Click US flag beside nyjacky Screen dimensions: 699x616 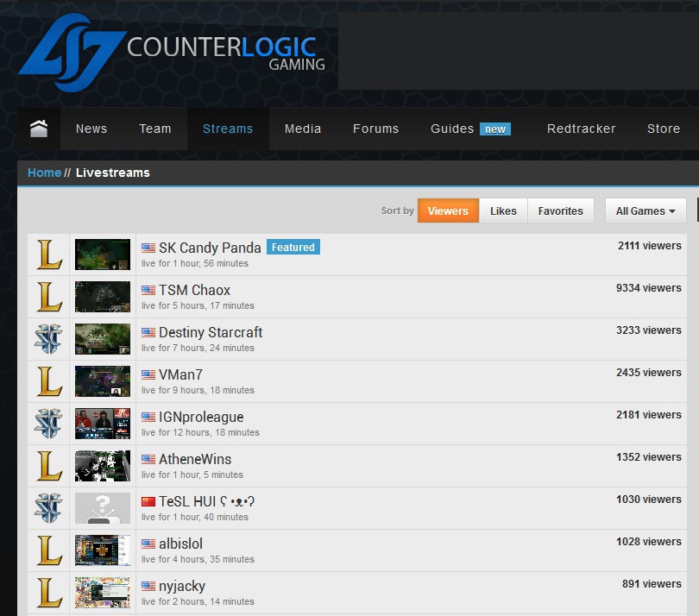[x=148, y=586]
